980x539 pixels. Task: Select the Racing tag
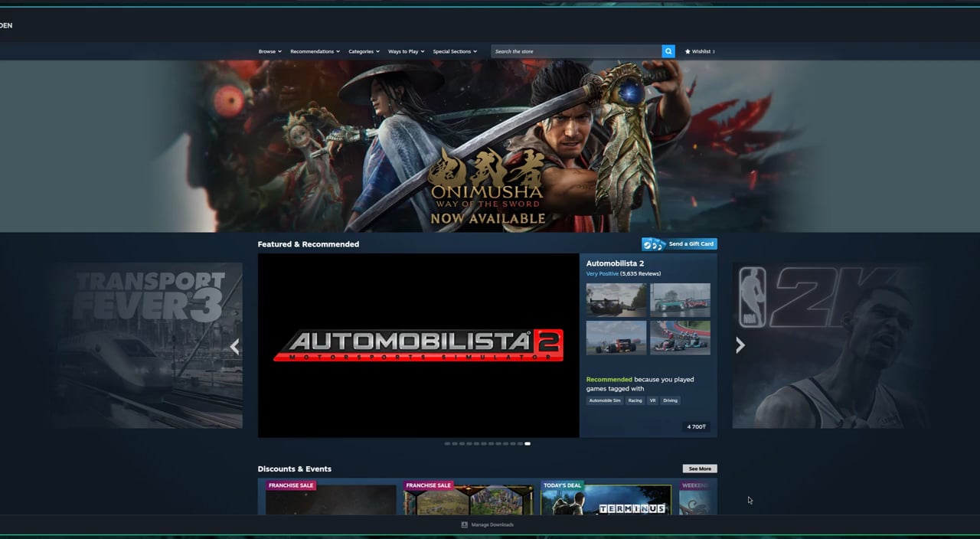point(635,400)
